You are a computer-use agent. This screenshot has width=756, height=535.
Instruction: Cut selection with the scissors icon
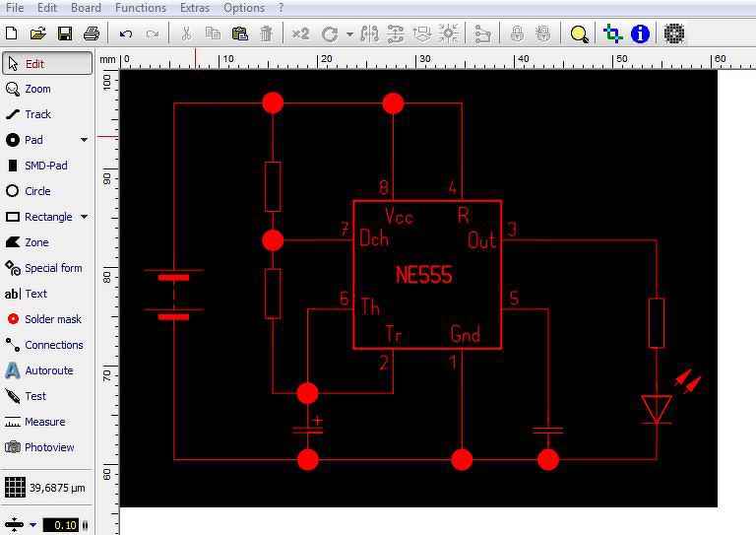click(186, 33)
